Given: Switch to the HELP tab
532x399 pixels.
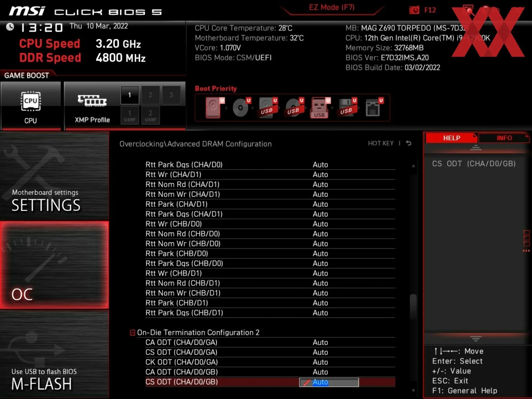Looking at the screenshot, I should [x=451, y=138].
